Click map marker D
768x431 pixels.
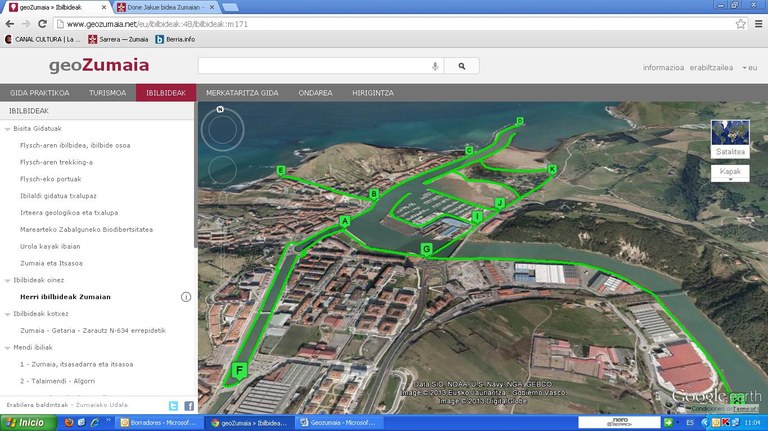coord(520,121)
